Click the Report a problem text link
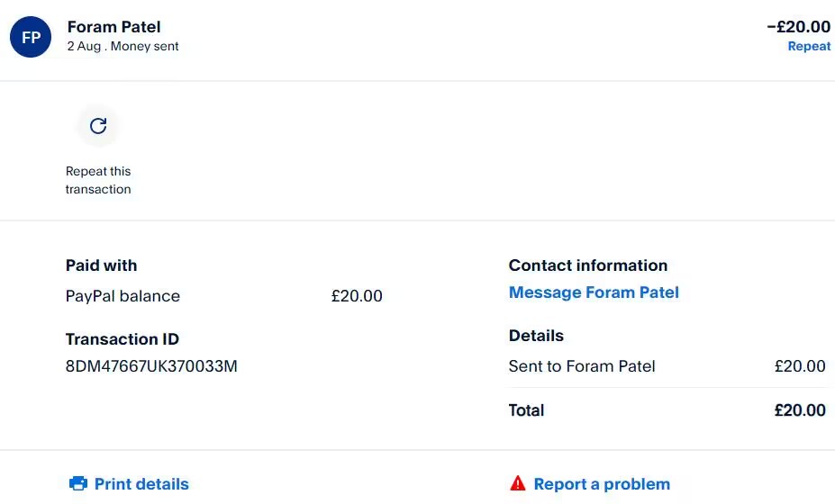835x504 pixels. pos(602,484)
